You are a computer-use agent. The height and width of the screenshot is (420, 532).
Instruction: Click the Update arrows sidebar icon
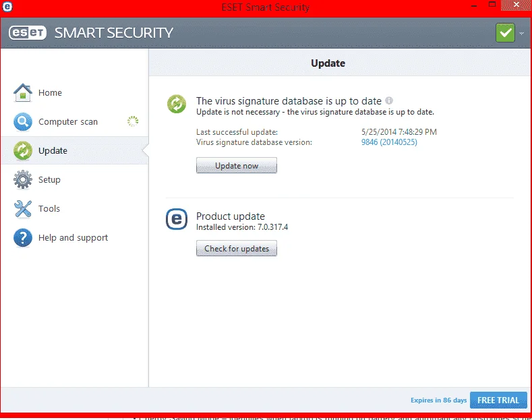tap(23, 150)
